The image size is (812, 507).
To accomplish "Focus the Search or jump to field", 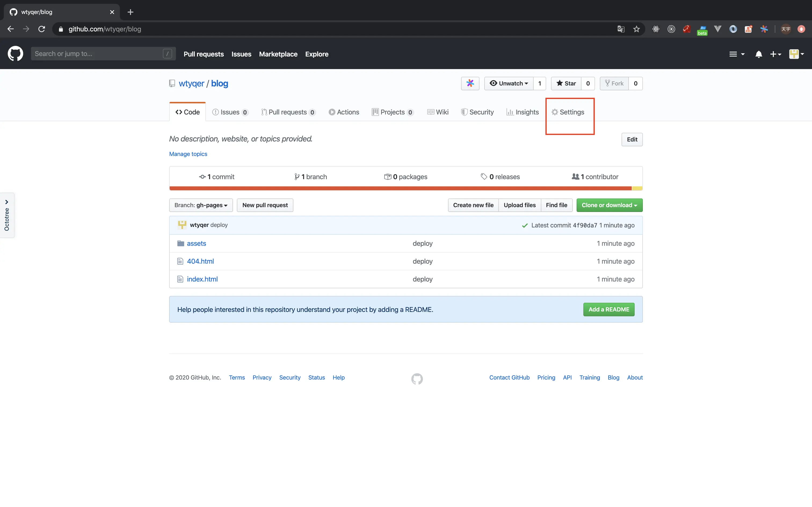I will (x=97, y=54).
